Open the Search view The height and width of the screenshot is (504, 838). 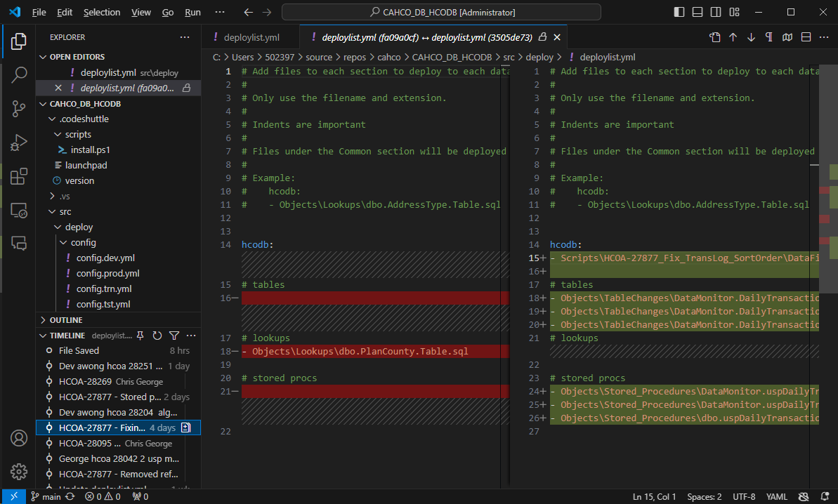(19, 74)
